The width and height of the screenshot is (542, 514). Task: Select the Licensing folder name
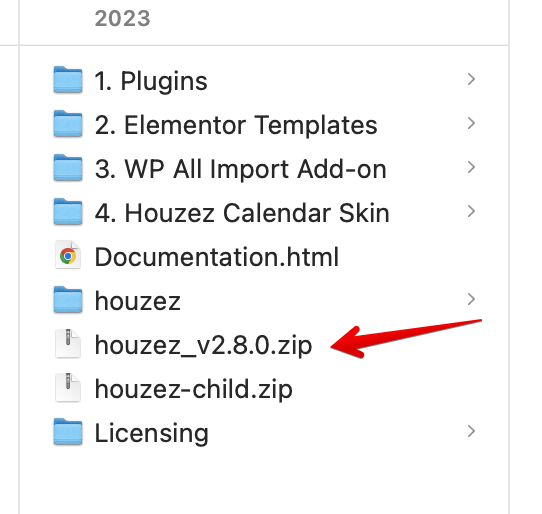[151, 433]
